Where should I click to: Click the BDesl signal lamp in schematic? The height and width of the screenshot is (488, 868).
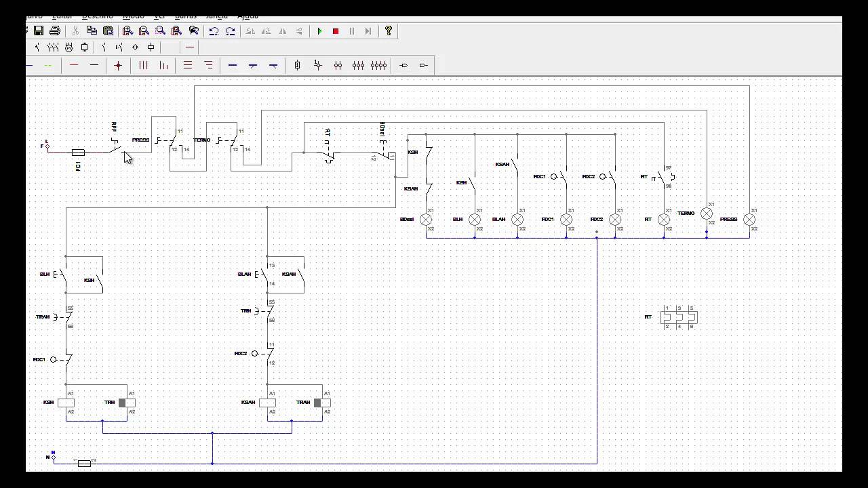click(426, 220)
